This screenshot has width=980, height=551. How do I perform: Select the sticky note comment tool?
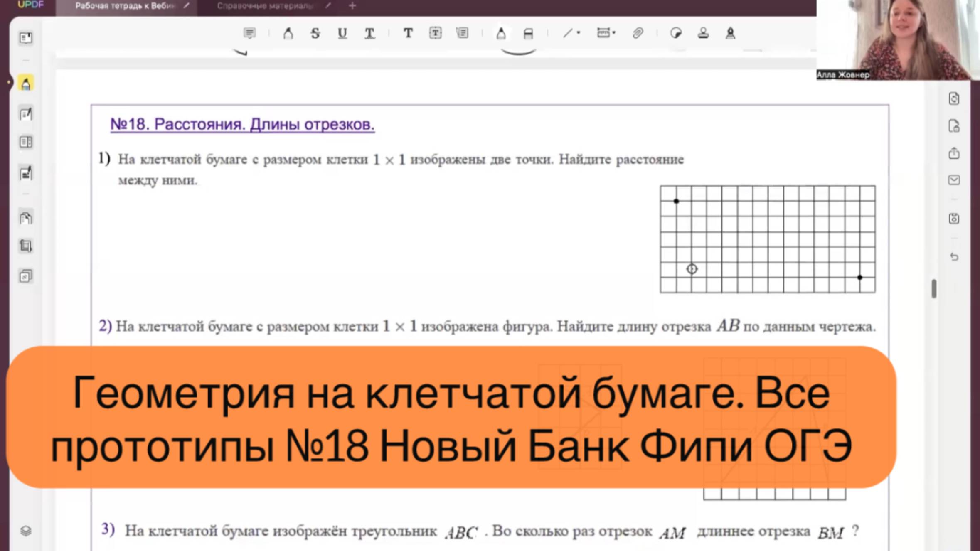pos(249,33)
